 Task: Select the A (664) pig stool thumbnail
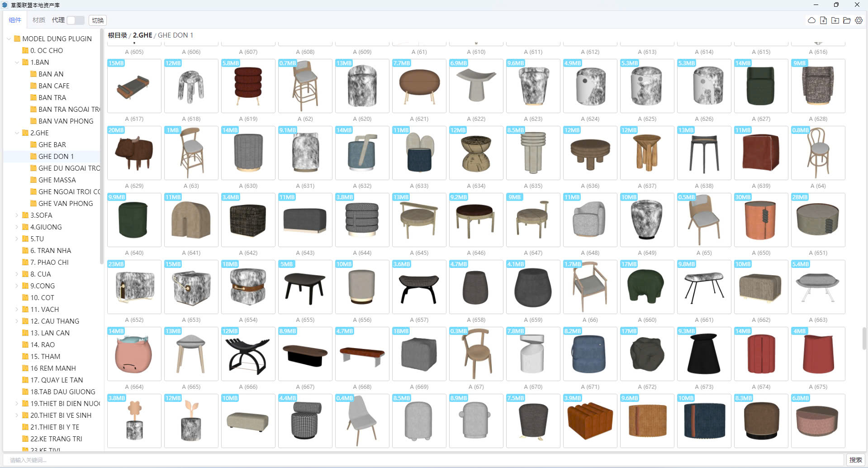(134, 354)
